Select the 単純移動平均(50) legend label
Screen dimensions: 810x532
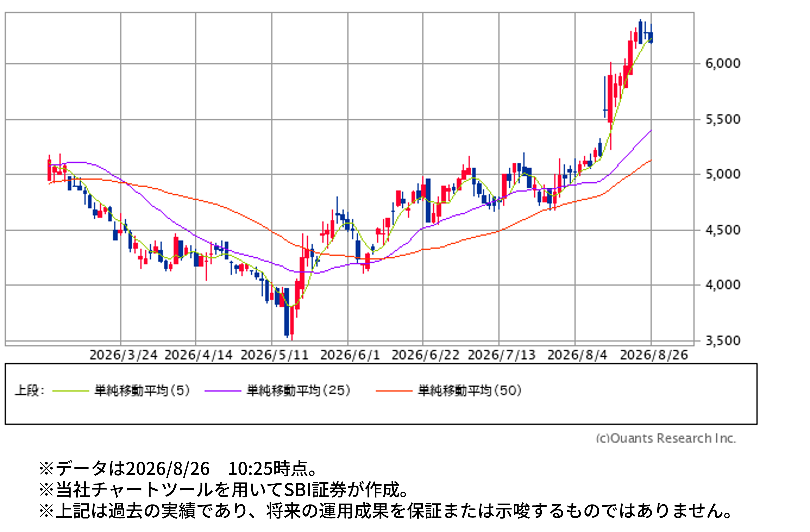pos(470,390)
